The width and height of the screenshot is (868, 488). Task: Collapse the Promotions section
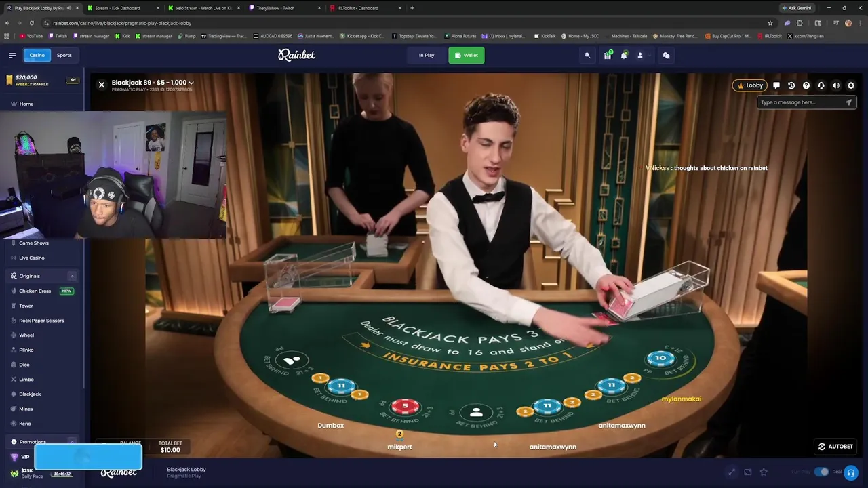coord(72,441)
